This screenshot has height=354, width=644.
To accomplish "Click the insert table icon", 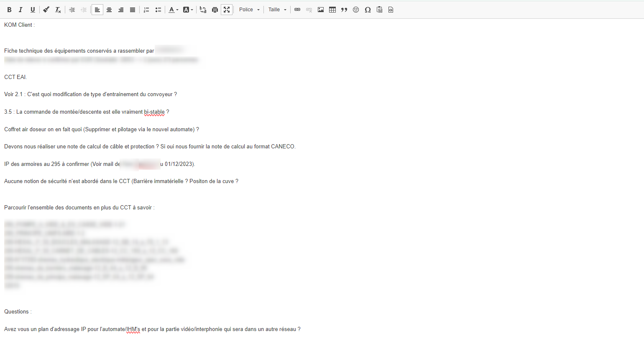I will pos(332,10).
